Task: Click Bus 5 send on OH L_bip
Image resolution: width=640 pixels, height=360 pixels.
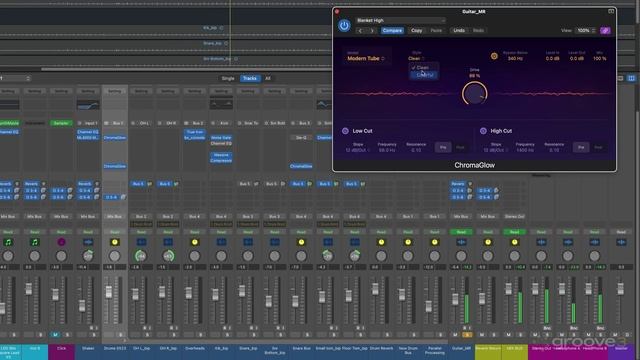Action: (x=138, y=184)
